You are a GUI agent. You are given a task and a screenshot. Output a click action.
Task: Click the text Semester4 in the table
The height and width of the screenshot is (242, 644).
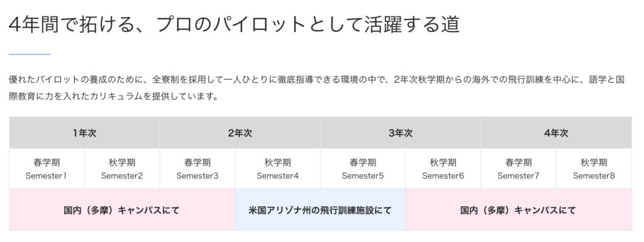[277, 176]
